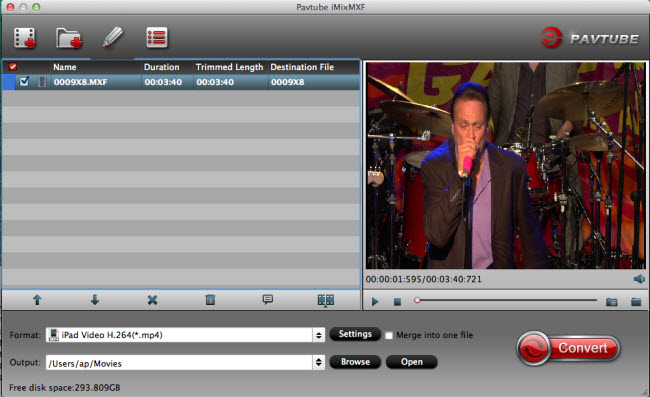The height and width of the screenshot is (397, 650).
Task: Click the iPad Video H.264 format field
Action: tap(179, 335)
